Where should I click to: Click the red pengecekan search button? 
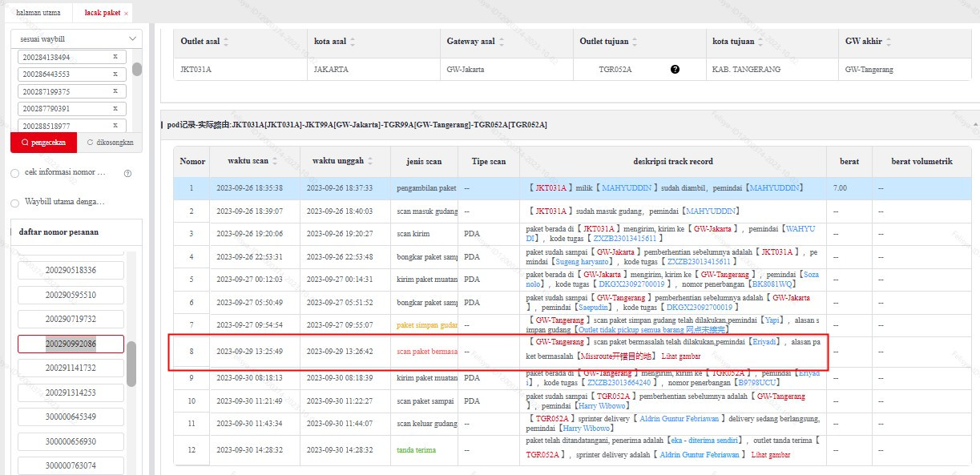pos(43,143)
